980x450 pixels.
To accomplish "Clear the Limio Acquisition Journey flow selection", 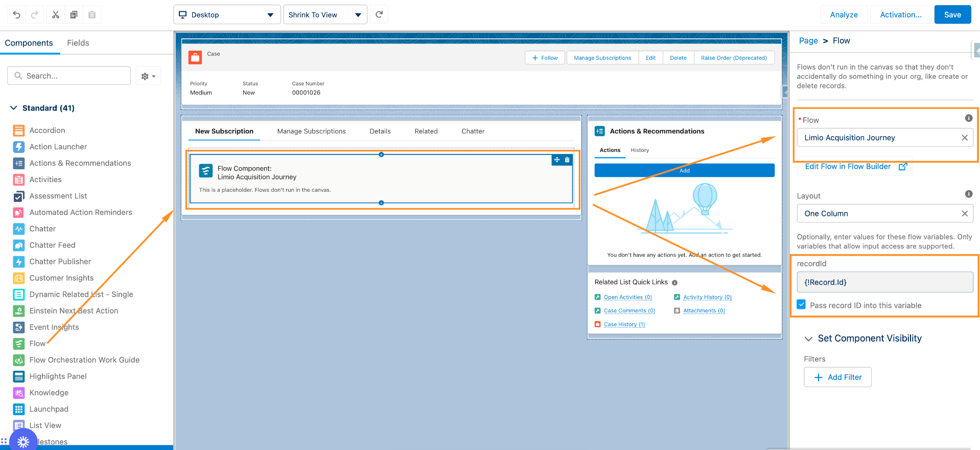I will [964, 138].
